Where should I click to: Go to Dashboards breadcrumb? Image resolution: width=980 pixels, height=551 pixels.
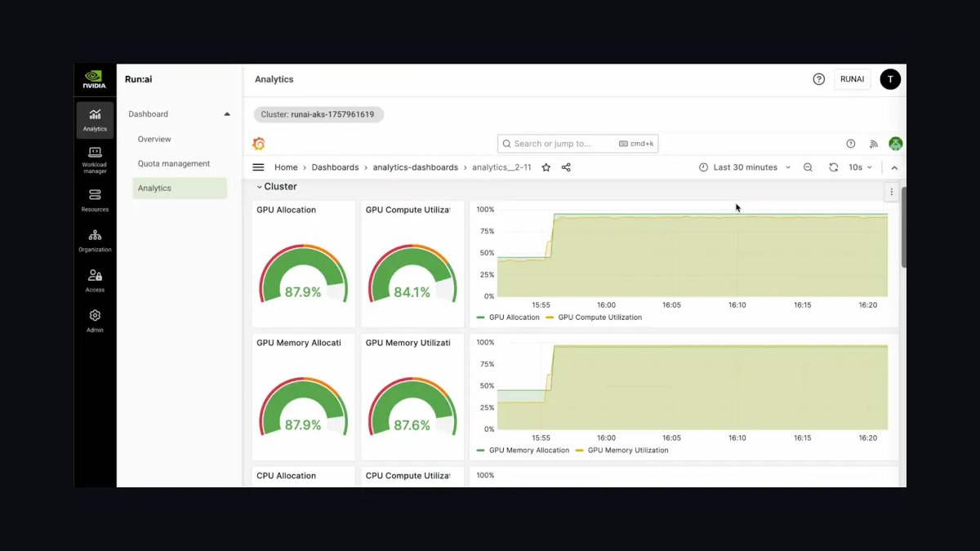tap(335, 167)
